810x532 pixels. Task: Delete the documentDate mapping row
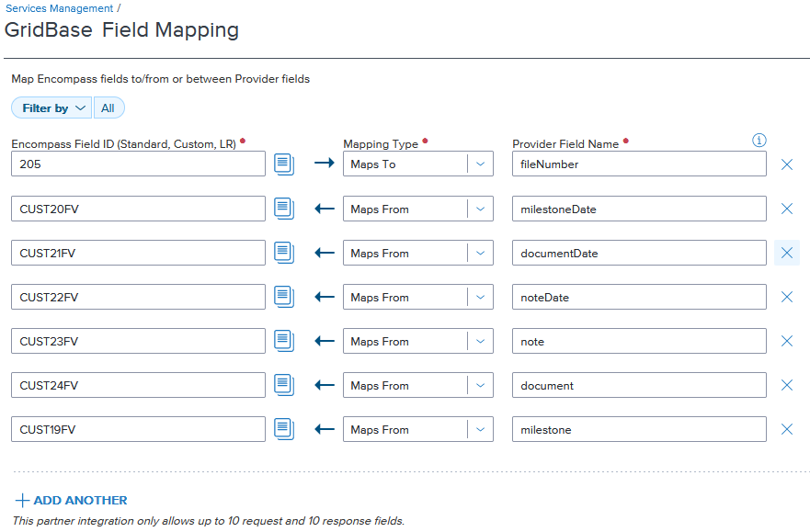click(787, 253)
